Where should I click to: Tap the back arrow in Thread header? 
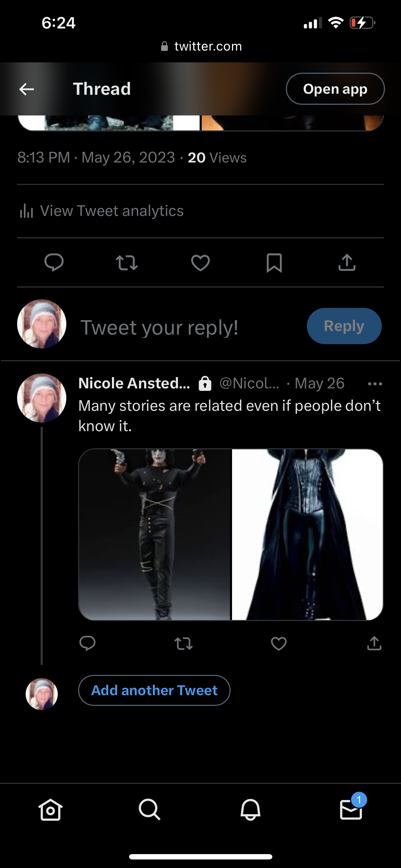coord(27,89)
